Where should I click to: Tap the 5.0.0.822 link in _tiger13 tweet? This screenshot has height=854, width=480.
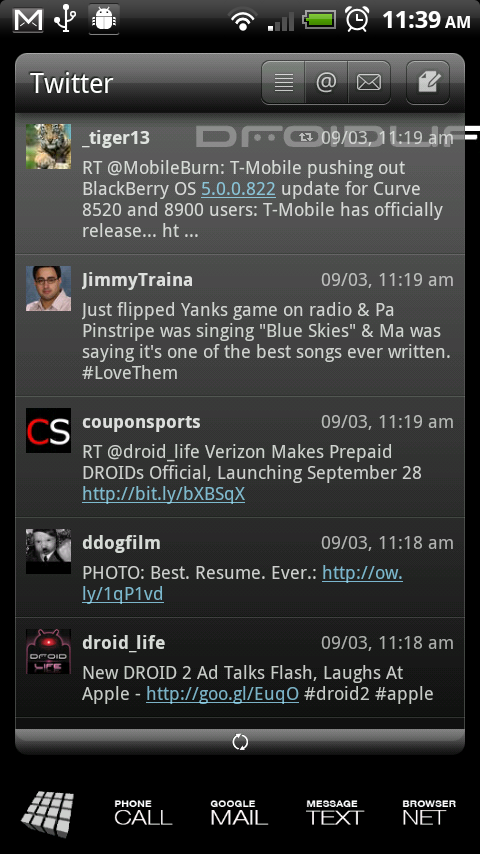[238, 188]
